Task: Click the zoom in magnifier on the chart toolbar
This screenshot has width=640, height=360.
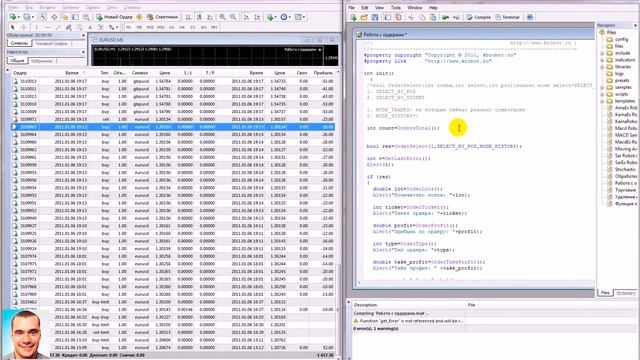Action: point(222,17)
